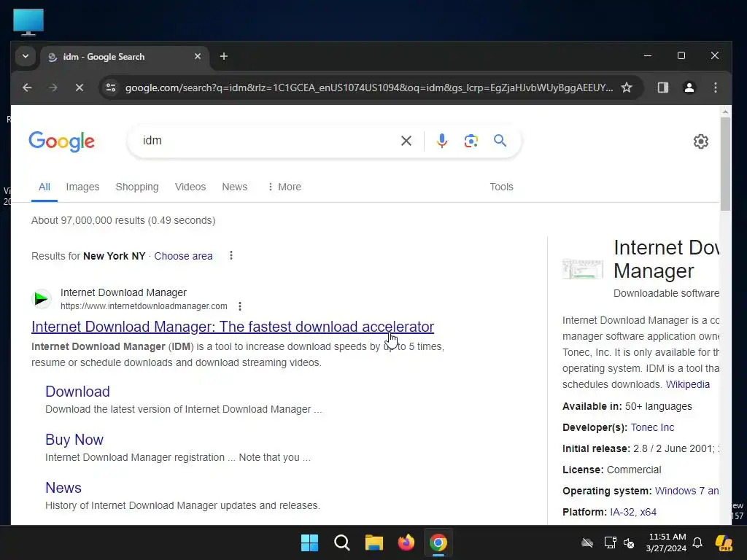747x560 pixels.
Task: Switch to Videos results tab
Action: pos(190,187)
